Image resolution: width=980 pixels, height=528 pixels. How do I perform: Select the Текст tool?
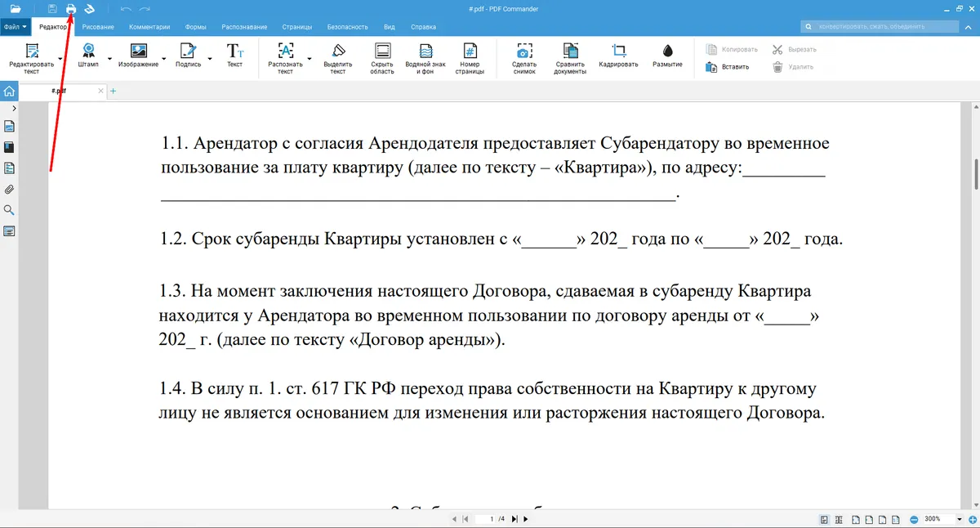pos(235,55)
